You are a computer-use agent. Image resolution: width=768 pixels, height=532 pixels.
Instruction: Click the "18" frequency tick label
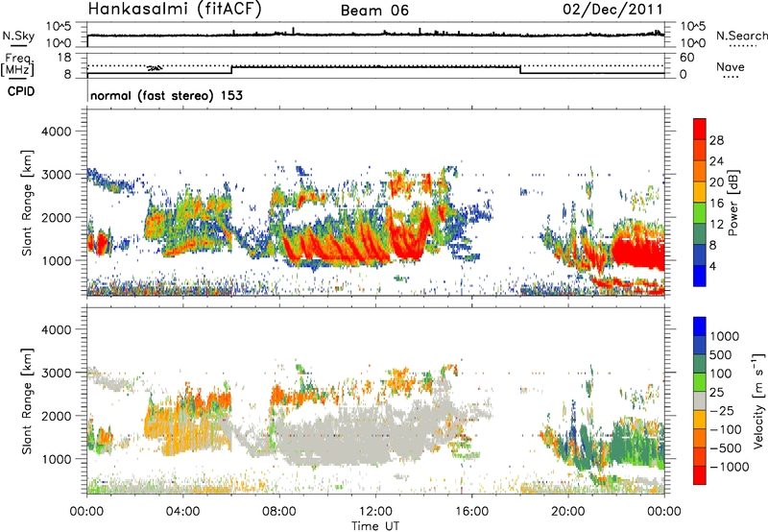pos(64,58)
